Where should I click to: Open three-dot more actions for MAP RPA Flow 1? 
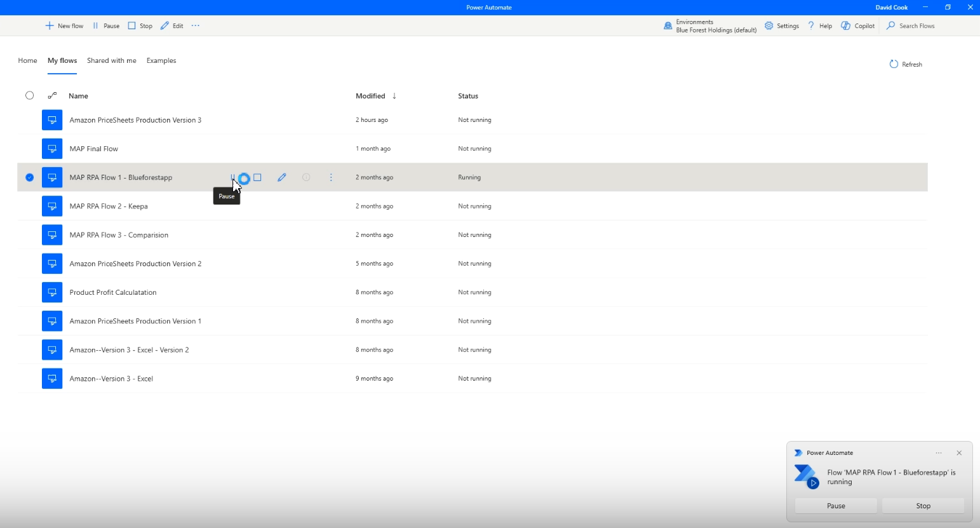pos(331,177)
